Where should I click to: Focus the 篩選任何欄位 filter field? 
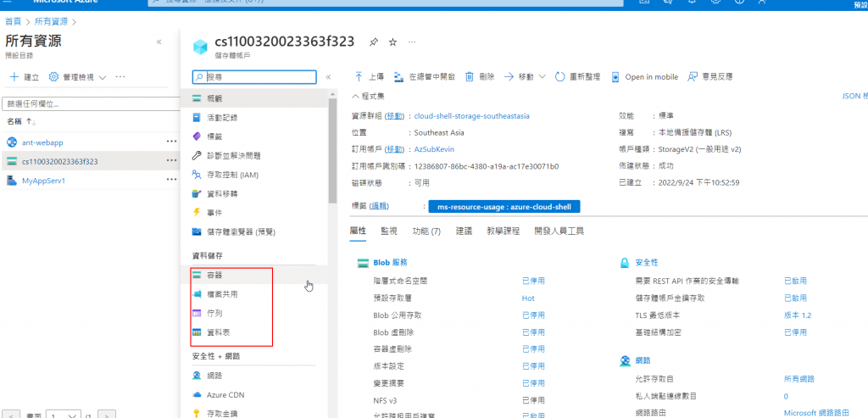click(x=92, y=103)
